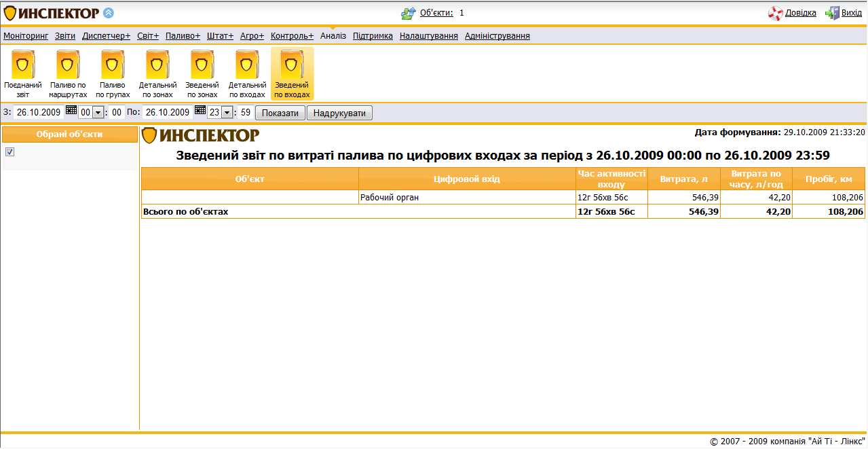The width and height of the screenshot is (868, 449).
Task: Open Паливо по групах report
Action: point(113,73)
